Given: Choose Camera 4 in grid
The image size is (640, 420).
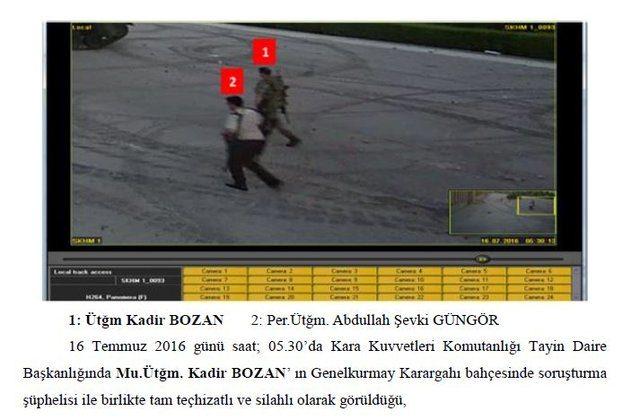Looking at the screenshot, I should 410,271.
